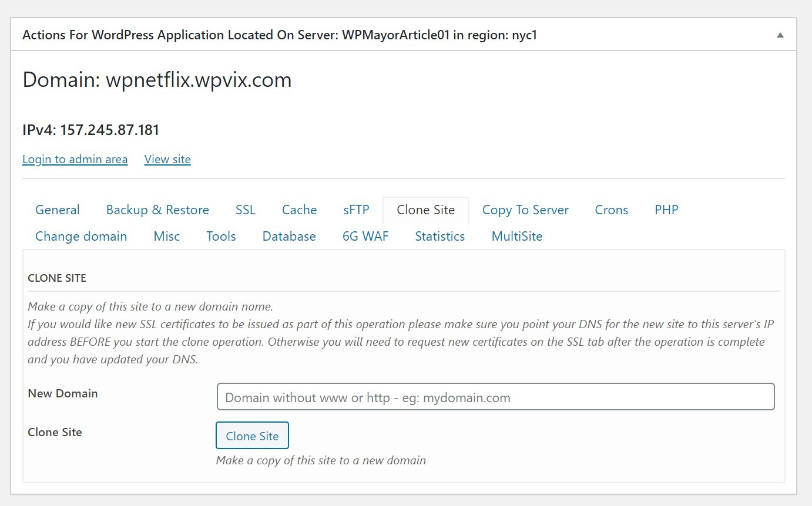Go to the Cache tab

coord(300,210)
